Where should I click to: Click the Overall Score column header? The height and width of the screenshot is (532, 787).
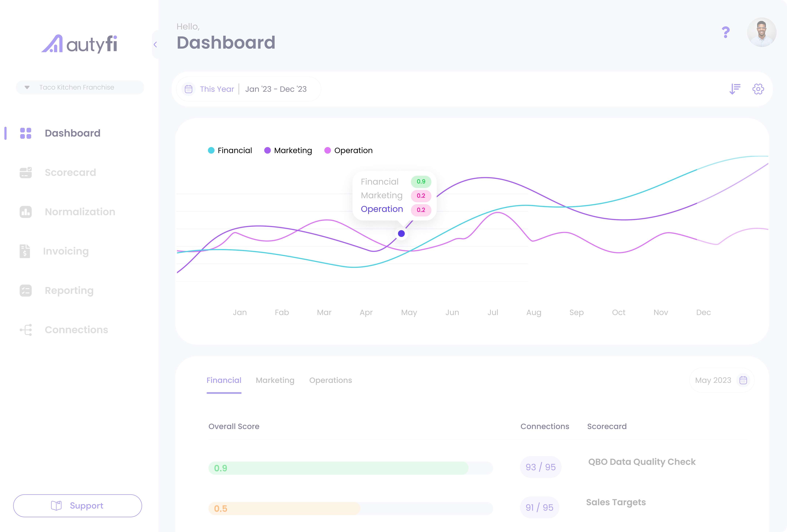coord(234,426)
